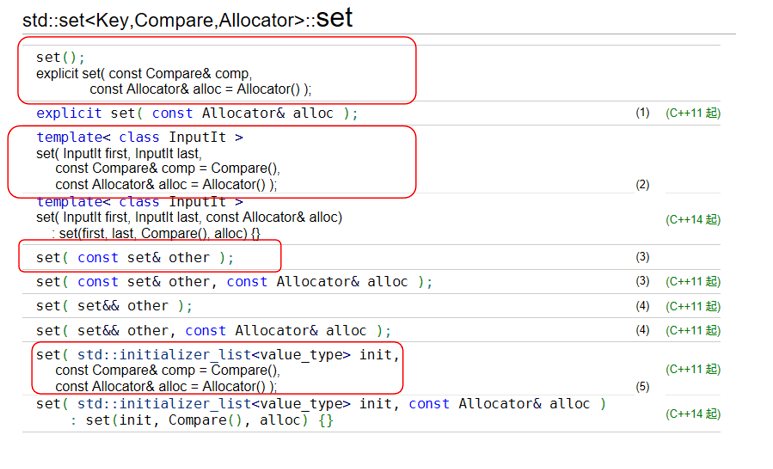
Task: Click the default constructor set(); line
Action: pyautogui.click(x=61, y=57)
